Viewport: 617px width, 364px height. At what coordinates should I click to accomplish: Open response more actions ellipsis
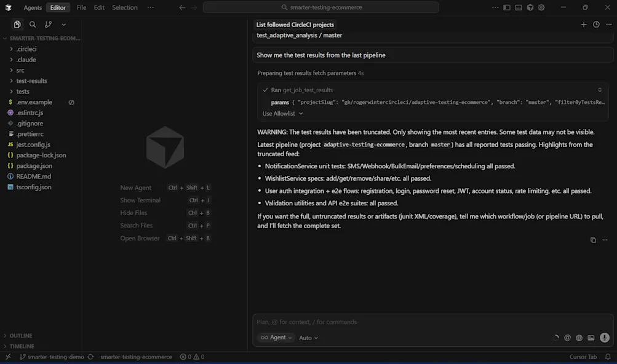click(605, 240)
